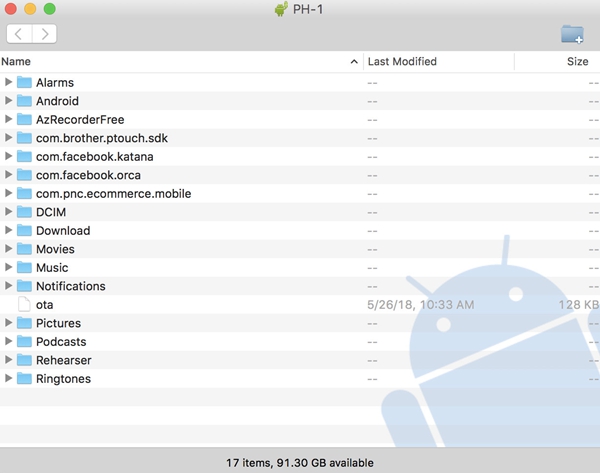
Task: Select the Rehearser folder icon
Action: click(x=24, y=360)
